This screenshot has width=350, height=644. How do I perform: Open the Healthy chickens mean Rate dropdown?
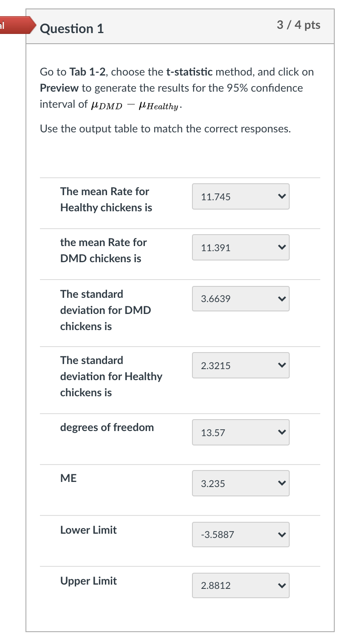click(x=240, y=196)
